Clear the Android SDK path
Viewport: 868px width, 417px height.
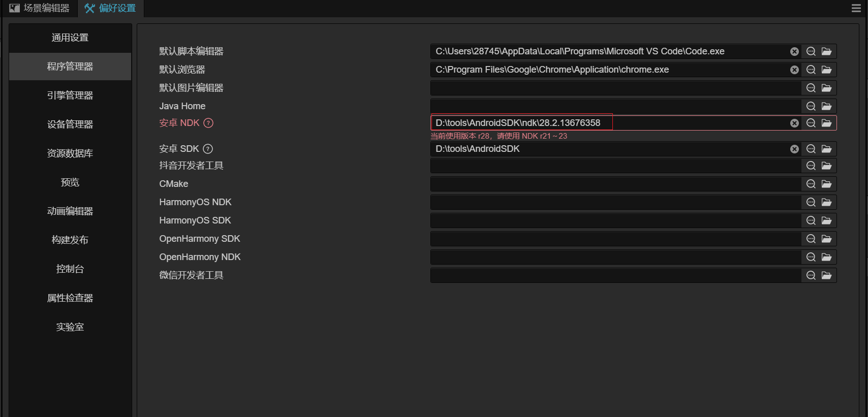click(x=794, y=149)
